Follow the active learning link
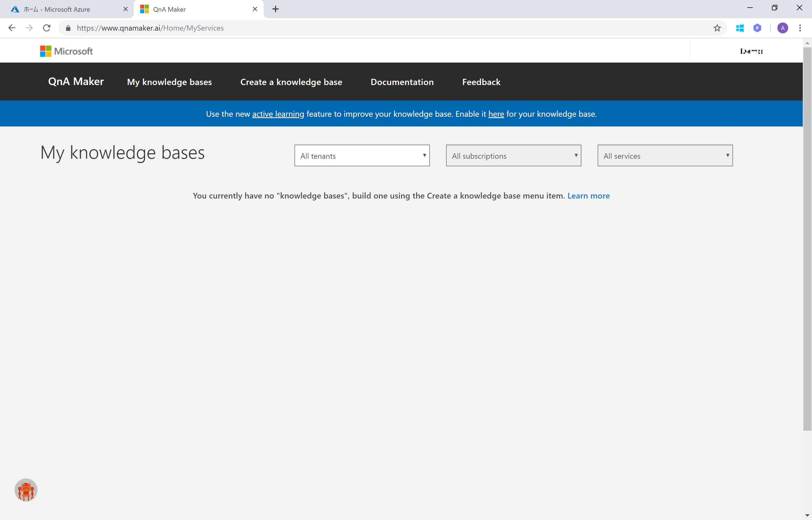Image resolution: width=812 pixels, height=520 pixels. coord(278,114)
